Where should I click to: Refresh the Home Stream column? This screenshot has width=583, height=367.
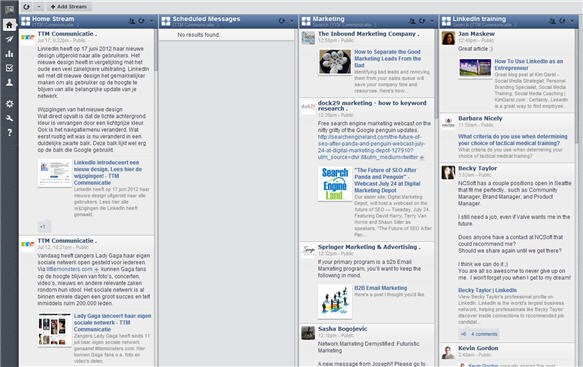click(x=141, y=21)
